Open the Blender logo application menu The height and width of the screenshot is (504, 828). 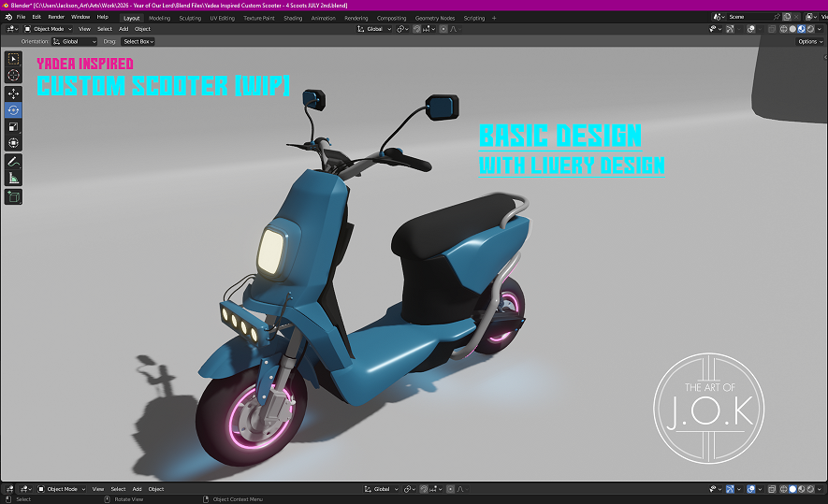(8, 17)
